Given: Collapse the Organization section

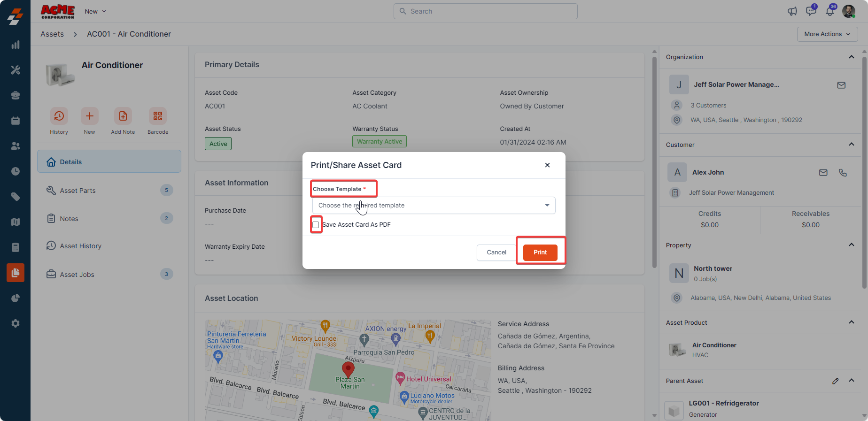Looking at the screenshot, I should tap(851, 57).
